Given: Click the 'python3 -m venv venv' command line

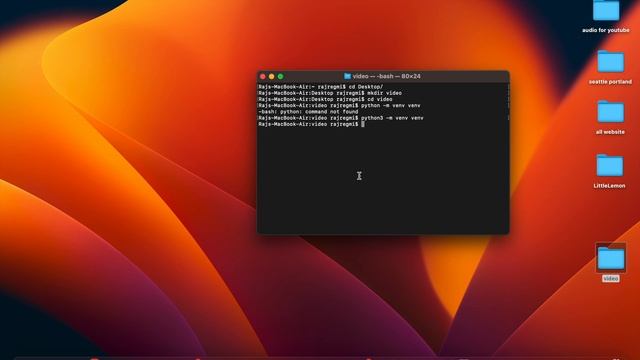Looking at the screenshot, I should tap(341, 118).
